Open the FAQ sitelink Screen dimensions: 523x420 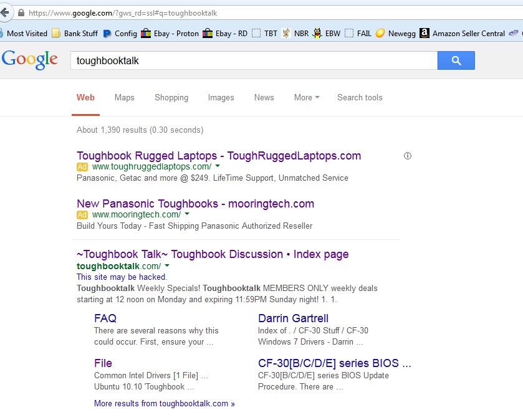[105, 318]
